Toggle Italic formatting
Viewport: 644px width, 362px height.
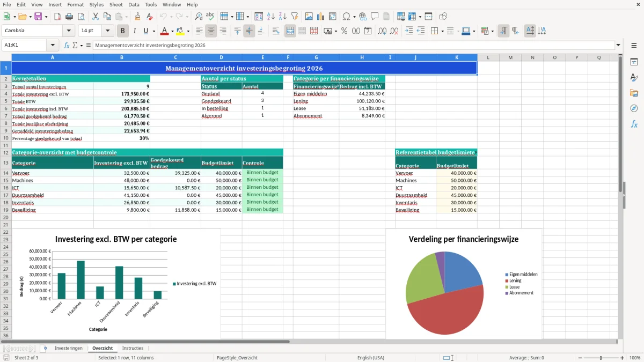135,31
